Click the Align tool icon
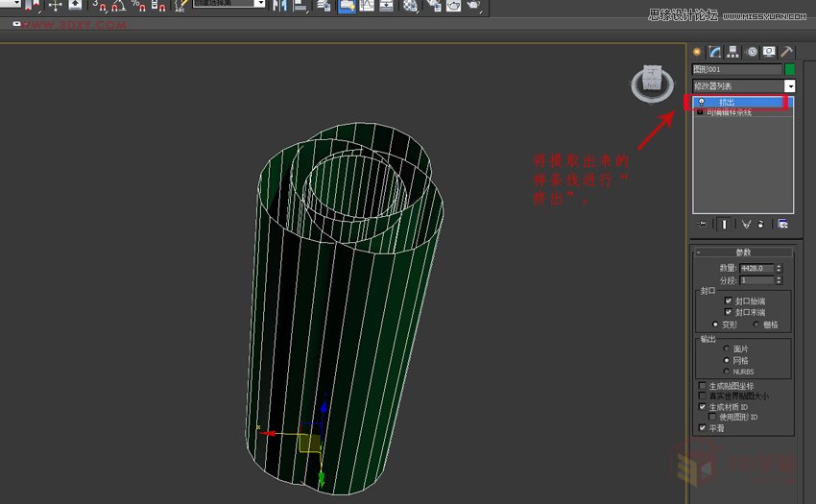The image size is (816, 504). click(x=300, y=5)
